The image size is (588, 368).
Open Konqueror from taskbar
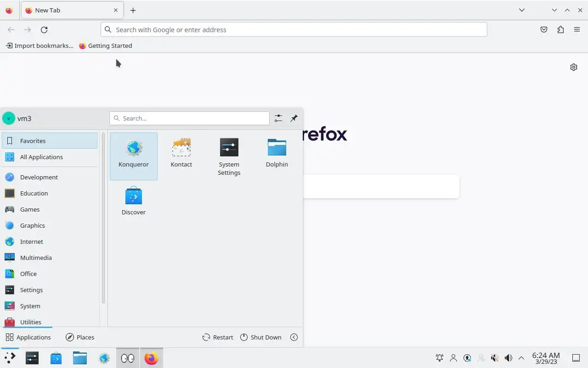coord(104,358)
